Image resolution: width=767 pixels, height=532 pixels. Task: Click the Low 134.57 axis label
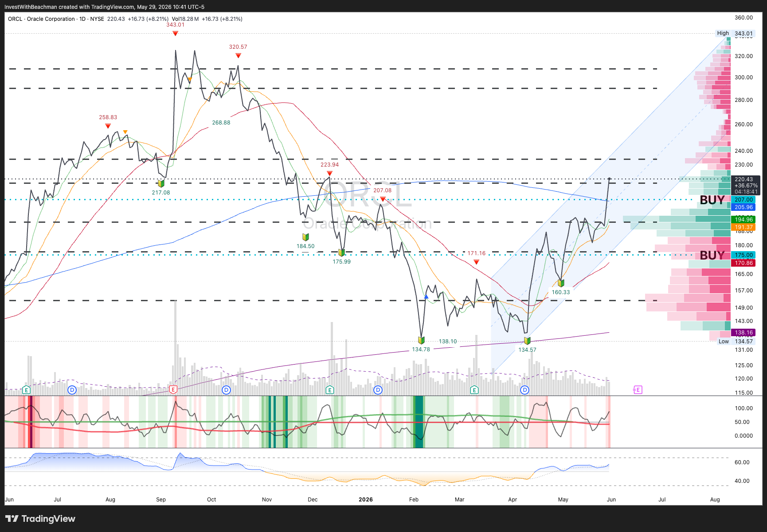point(736,342)
